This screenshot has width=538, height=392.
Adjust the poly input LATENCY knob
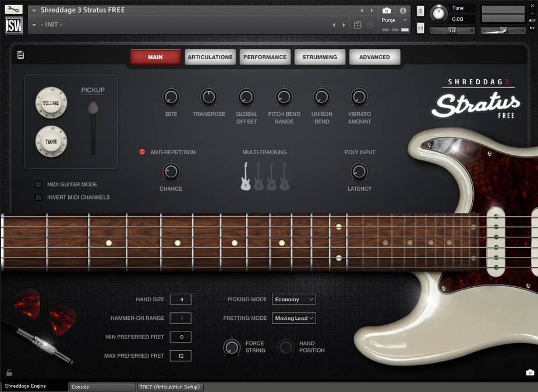[x=359, y=172]
